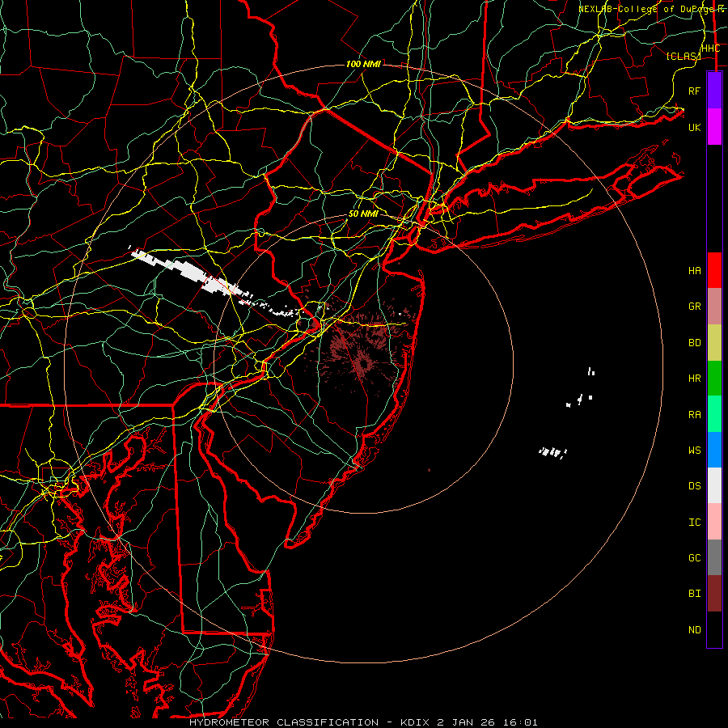
Task: Click the UK magenta legend swatch
Action: pos(714,127)
